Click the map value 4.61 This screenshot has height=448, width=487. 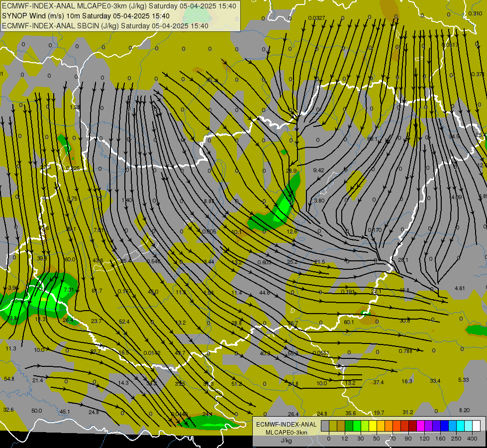coord(460,289)
